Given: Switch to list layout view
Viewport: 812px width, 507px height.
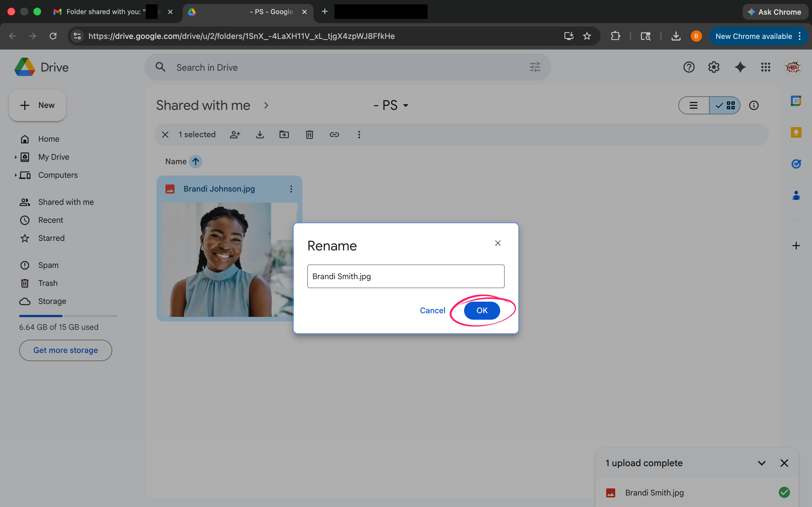Looking at the screenshot, I should pyautogui.click(x=694, y=105).
